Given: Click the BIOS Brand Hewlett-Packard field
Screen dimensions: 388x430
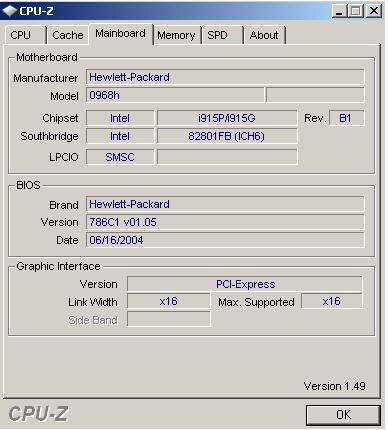Looking at the screenshot, I should coord(225,204).
